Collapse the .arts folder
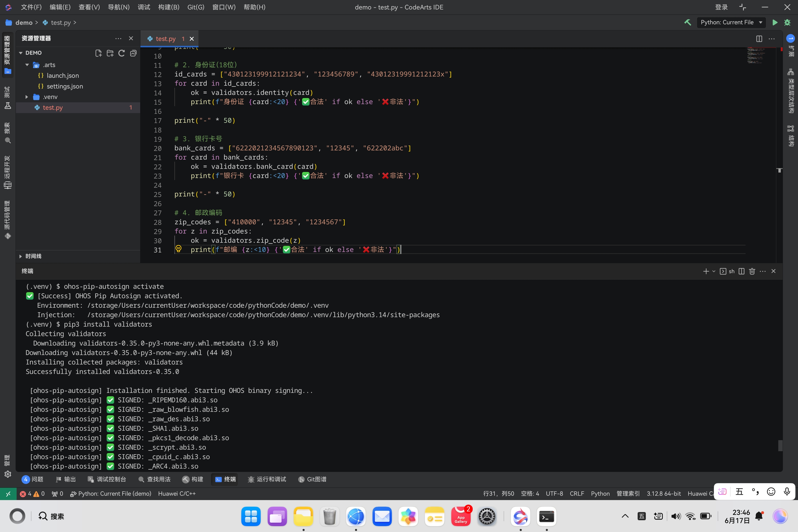Viewport: 798px width, 532px height. click(x=27, y=65)
